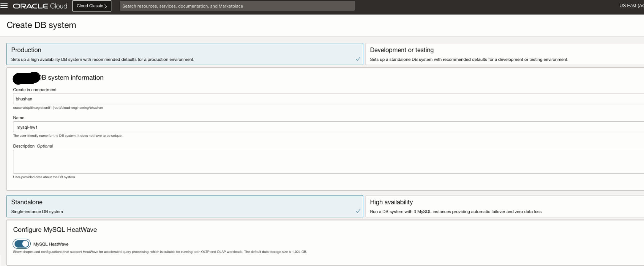Click the DB system information heading
Image resolution: width=644 pixels, height=266 pixels.
72,77
